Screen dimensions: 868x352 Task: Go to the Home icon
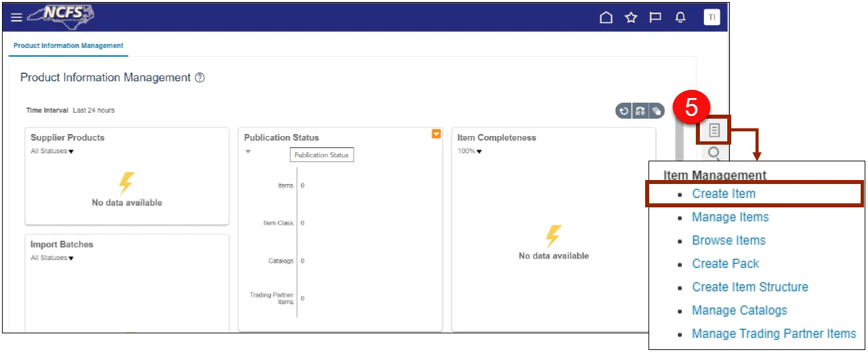point(606,17)
